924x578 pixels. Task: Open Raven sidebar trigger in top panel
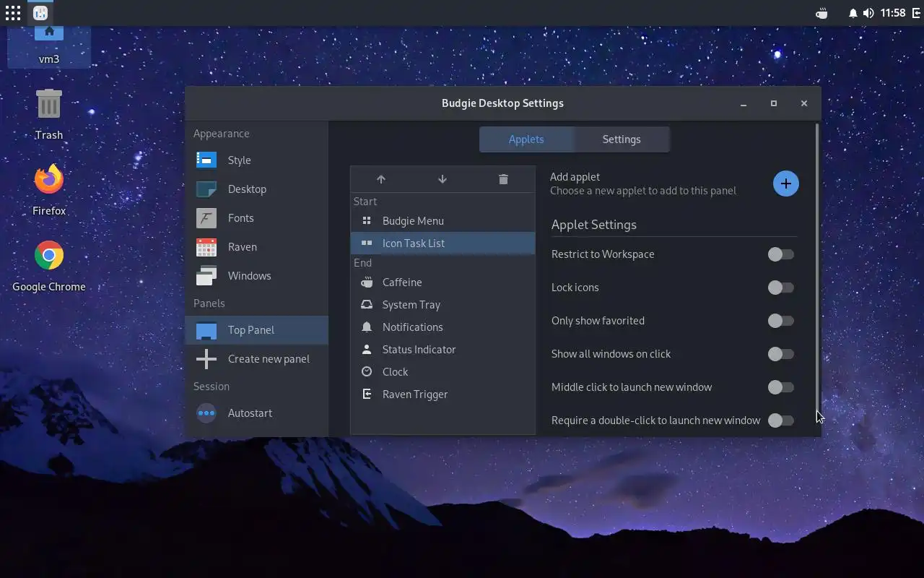916,13
